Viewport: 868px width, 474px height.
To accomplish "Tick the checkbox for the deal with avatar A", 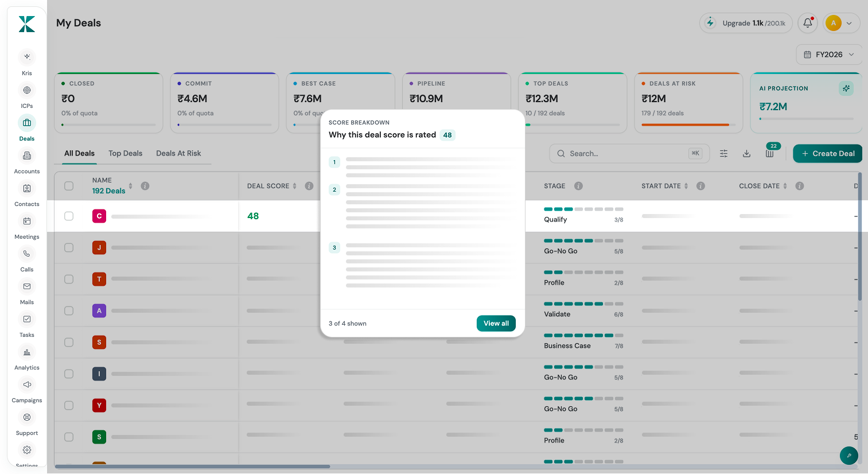I will click(x=69, y=310).
